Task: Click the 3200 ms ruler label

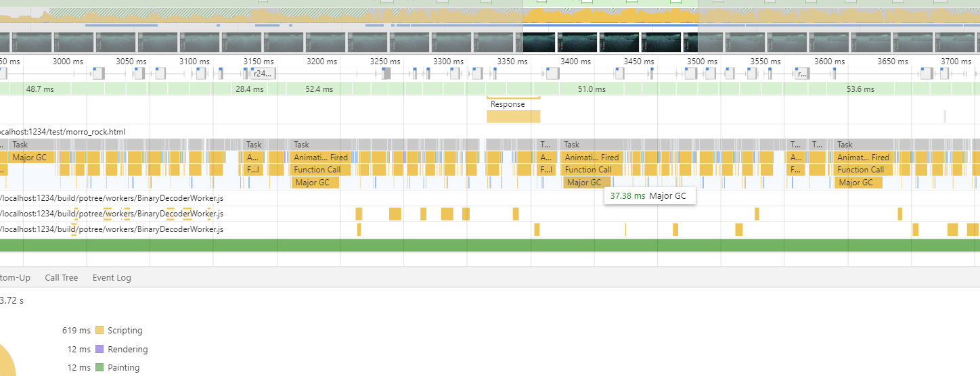Action: tap(321, 62)
